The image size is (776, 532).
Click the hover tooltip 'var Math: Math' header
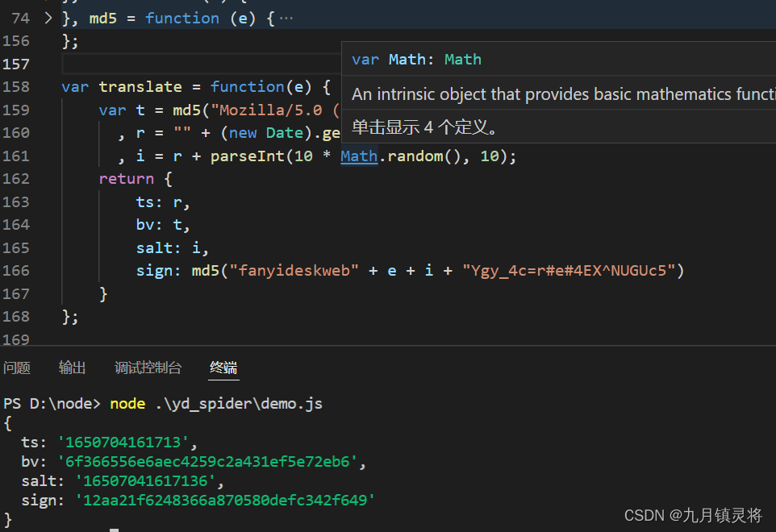[x=416, y=60]
